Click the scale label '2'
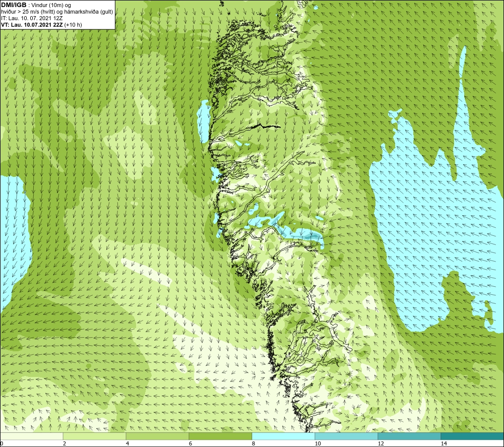 [x=65, y=443]
